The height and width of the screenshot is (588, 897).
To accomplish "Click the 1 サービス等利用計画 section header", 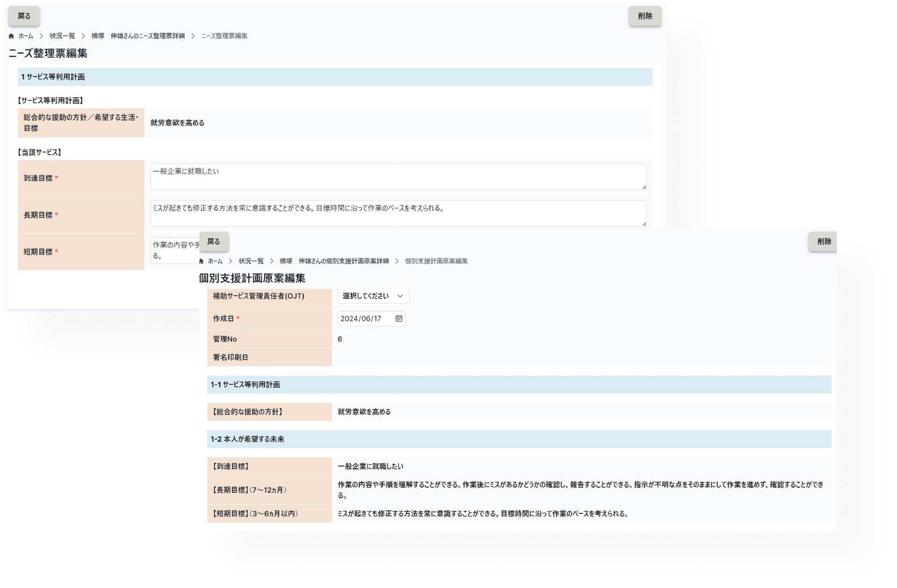I will 335,77.
